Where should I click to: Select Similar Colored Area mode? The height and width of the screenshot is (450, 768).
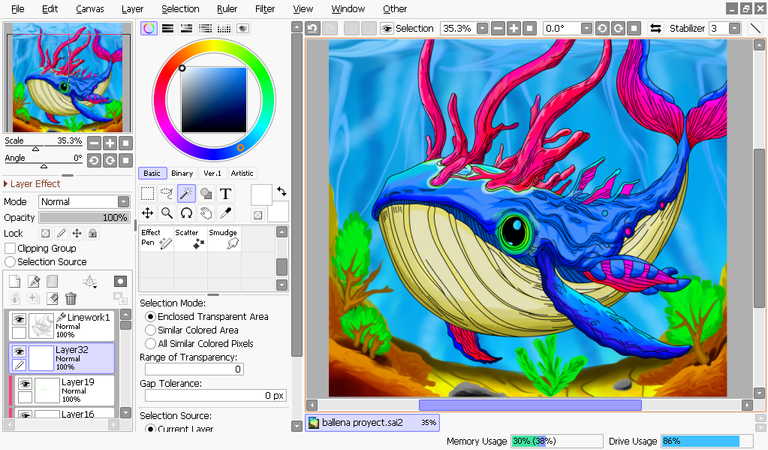[x=150, y=330]
